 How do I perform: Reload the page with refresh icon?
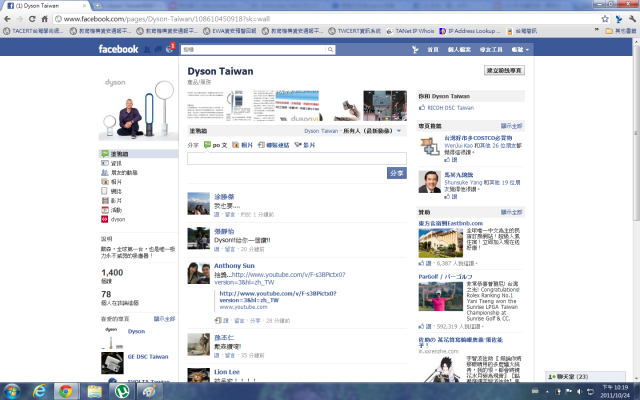[32, 19]
